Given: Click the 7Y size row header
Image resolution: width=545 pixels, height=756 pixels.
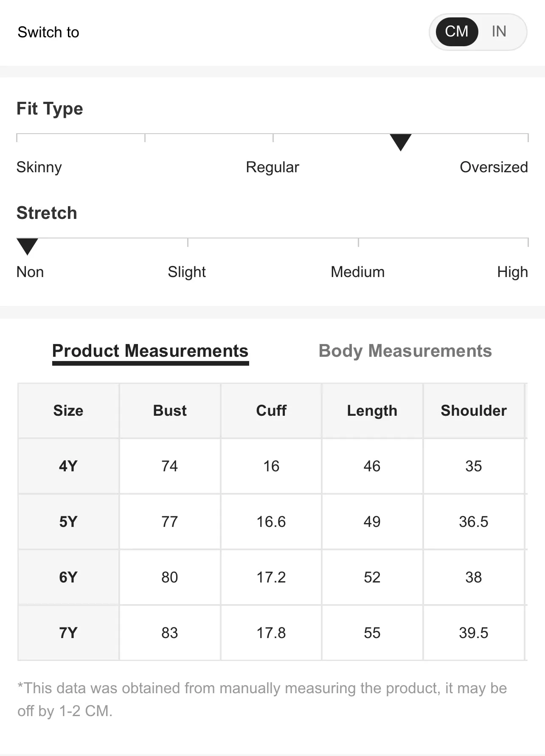Looking at the screenshot, I should click(x=68, y=633).
